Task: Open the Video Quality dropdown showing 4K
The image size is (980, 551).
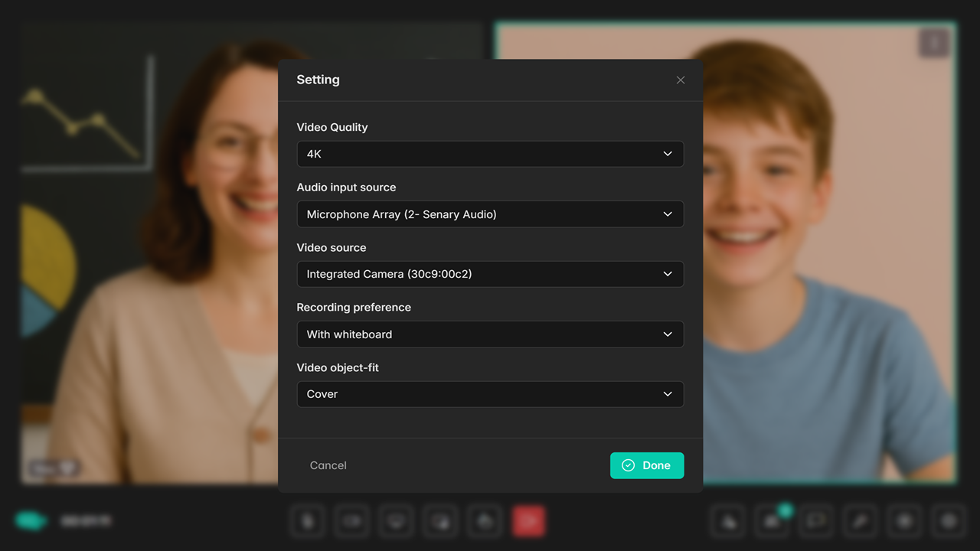Action: [x=490, y=154]
